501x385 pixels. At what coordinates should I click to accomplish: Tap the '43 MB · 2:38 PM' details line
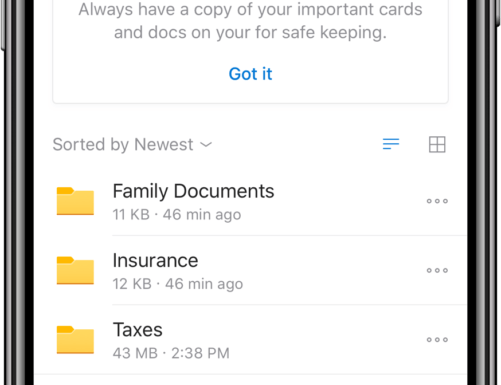171,353
